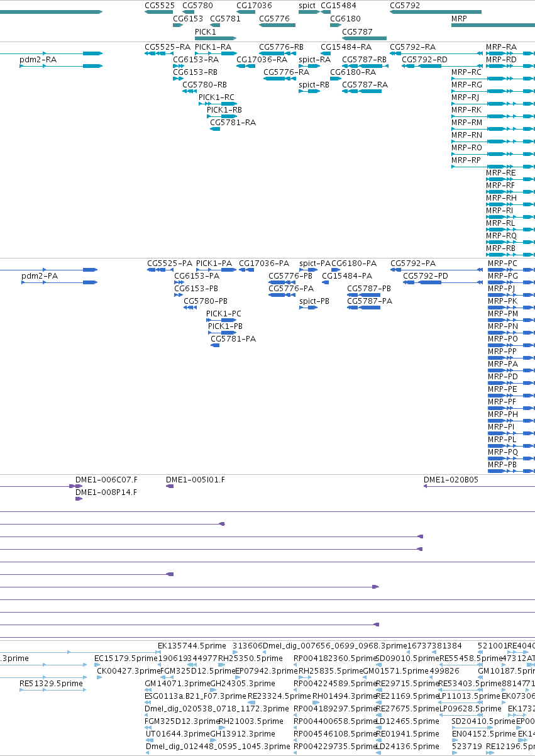535x756 pixels.
Task: Click EST RP004182360.5prime
Action: (x=334, y=659)
